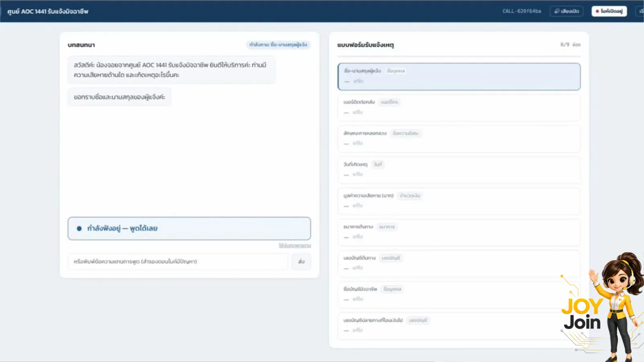Click แก้ไข under เลขบัญชีต้นทาง
The height and width of the screenshot is (362, 644).
[x=357, y=268]
